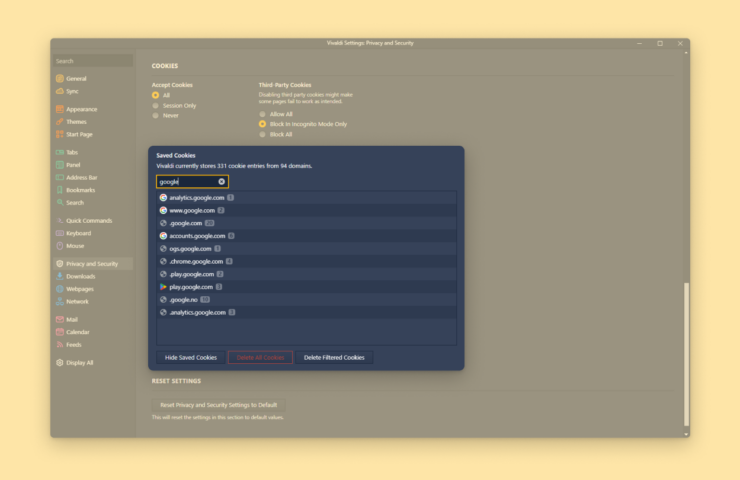Select the .analytics.google.com cookie row

pyautogui.click(x=306, y=312)
